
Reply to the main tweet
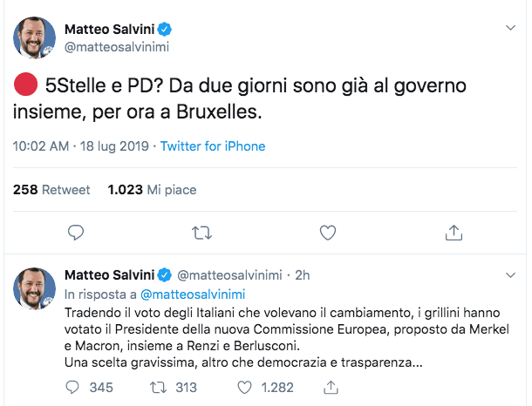[77, 233]
